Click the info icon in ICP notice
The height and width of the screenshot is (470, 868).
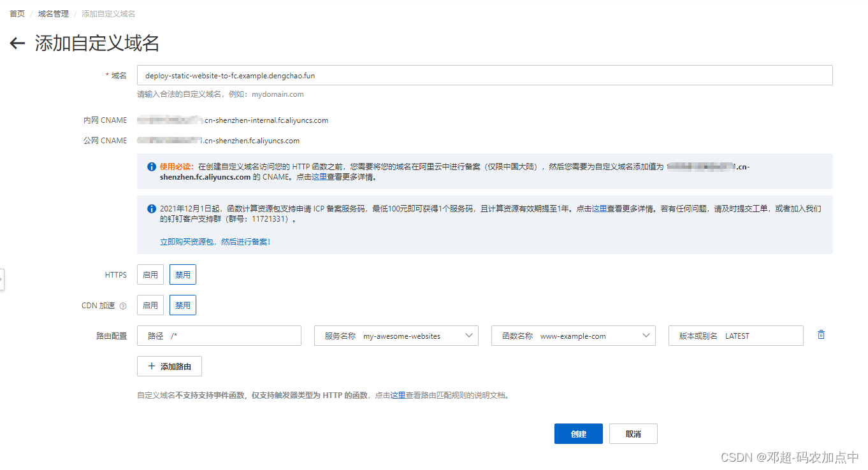coord(152,208)
